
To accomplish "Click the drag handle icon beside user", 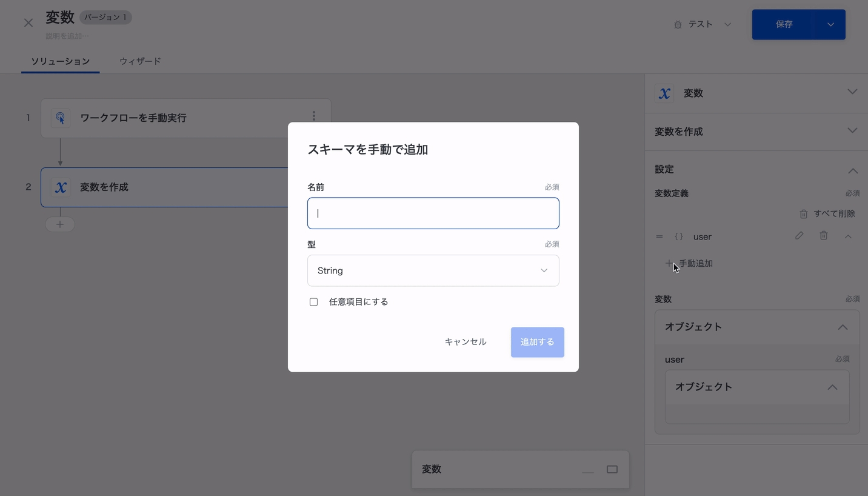I will (x=659, y=236).
